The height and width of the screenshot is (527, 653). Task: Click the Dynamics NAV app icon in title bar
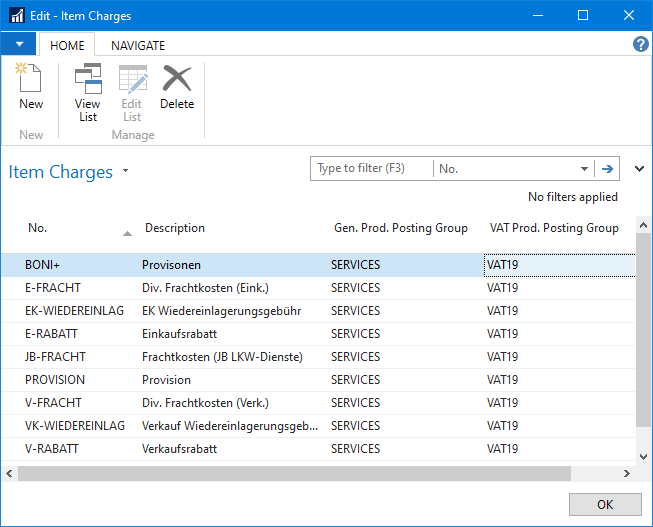(17, 15)
